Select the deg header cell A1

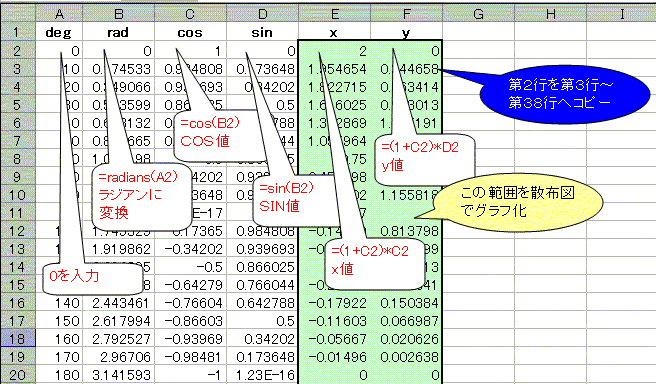(59, 32)
